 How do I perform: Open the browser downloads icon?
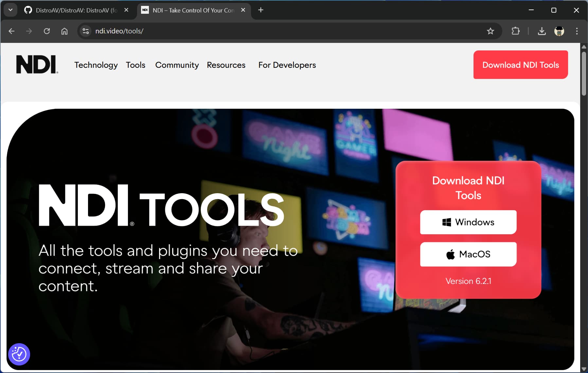(x=542, y=31)
